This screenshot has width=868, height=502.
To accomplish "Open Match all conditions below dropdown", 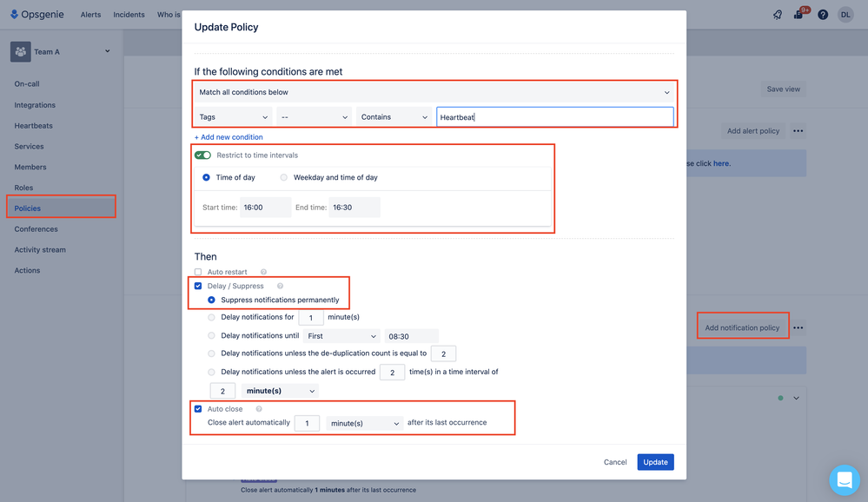I will tap(434, 92).
